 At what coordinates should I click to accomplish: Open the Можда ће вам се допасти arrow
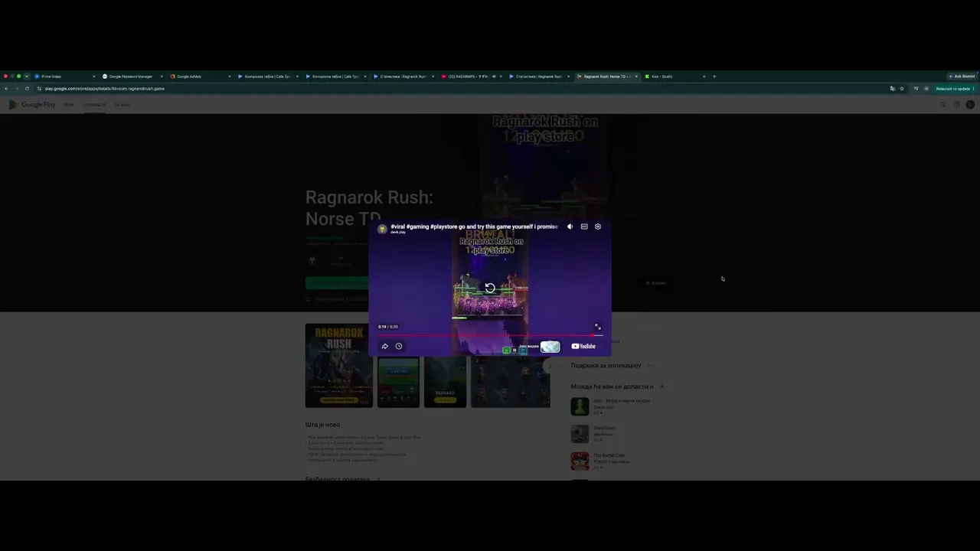661,386
